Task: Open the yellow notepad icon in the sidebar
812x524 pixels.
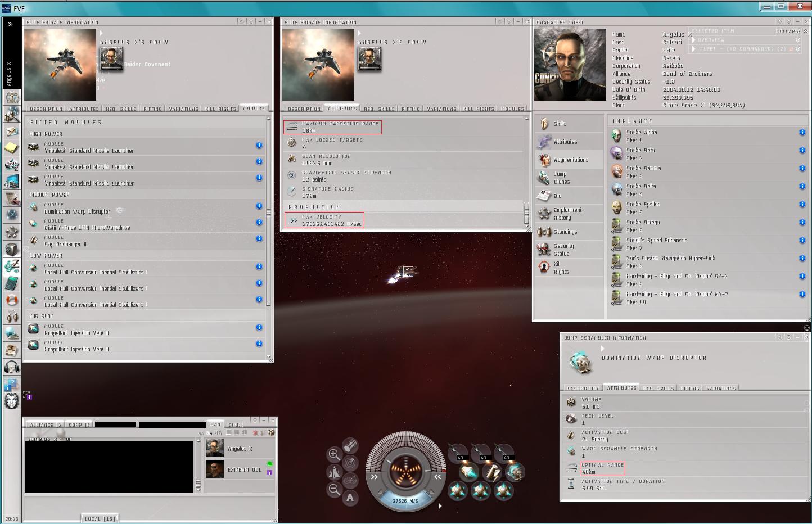Action: point(12,148)
